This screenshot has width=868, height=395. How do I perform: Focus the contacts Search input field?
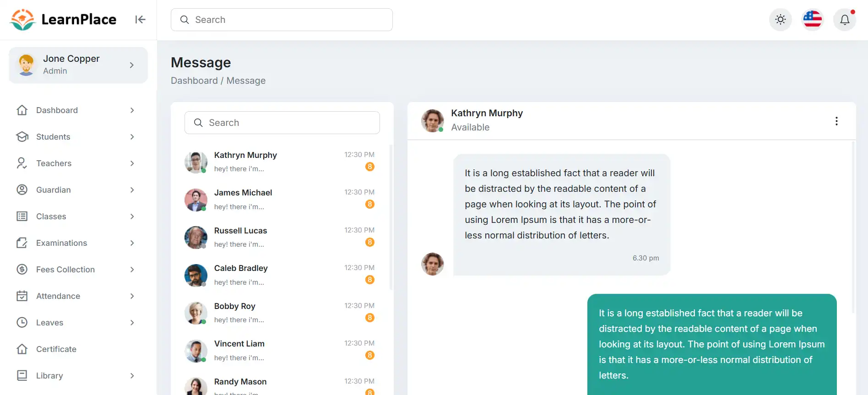[x=282, y=123]
